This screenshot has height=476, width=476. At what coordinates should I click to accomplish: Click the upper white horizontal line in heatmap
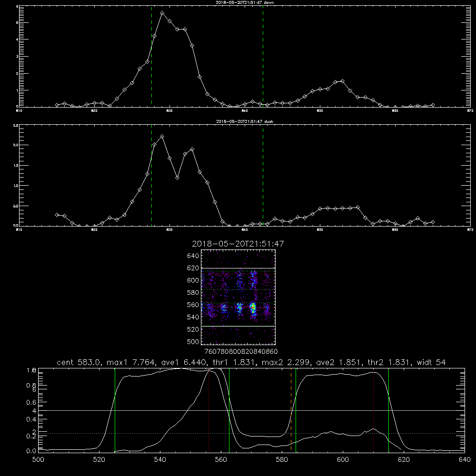pos(238,268)
